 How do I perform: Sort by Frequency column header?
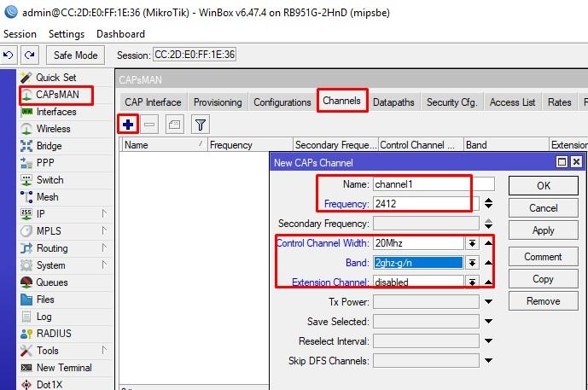tap(250, 145)
